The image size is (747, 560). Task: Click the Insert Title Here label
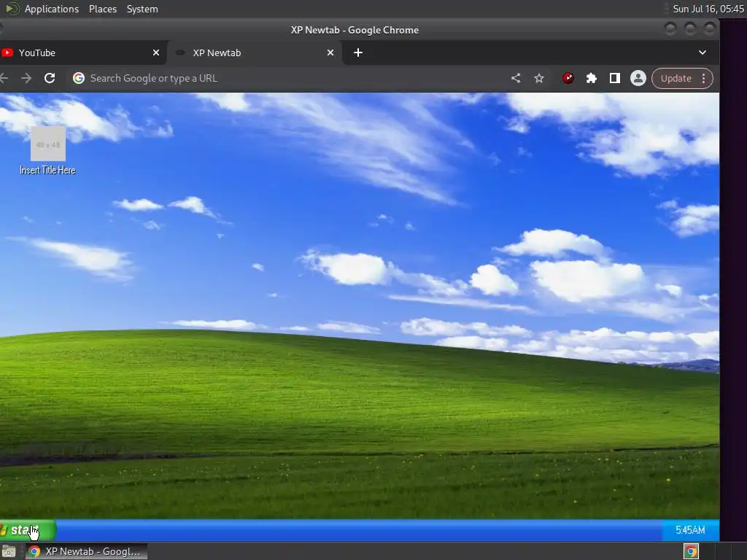click(x=47, y=170)
